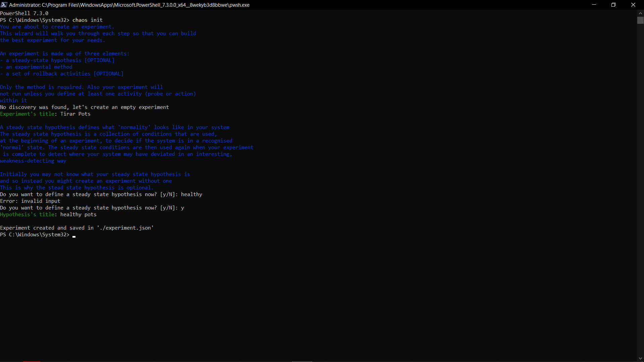Screen dimensions: 644x362
Task: Click the scrollbar up arrow
Action: [x=641, y=13]
